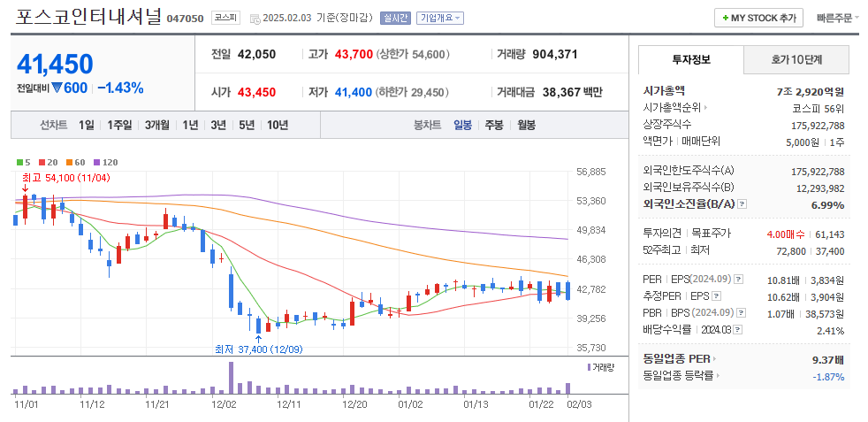Image resolution: width=868 pixels, height=422 pixels.
Task: Click the 목표주가 link
Action: click(x=712, y=234)
